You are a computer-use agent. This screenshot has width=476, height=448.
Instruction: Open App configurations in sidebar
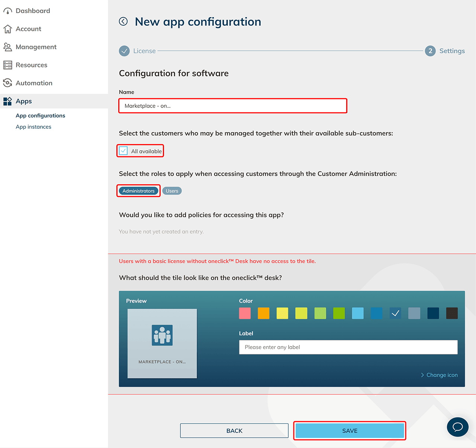[40, 116]
